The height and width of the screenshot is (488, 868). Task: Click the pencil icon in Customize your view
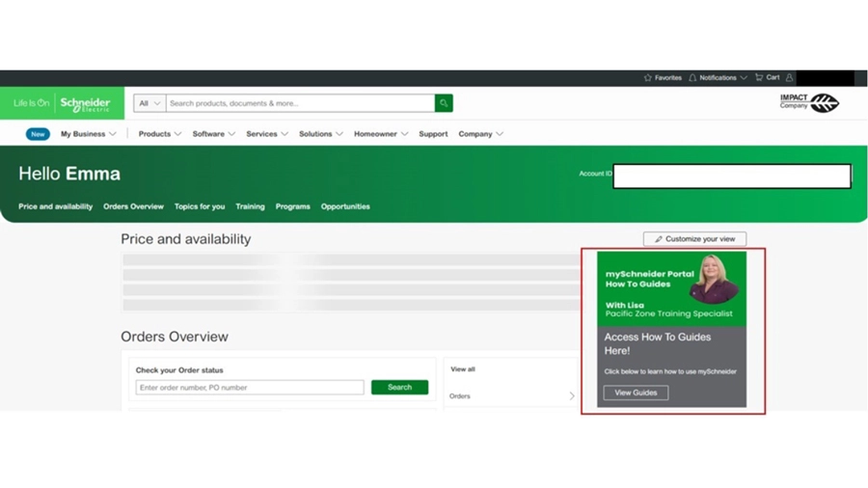point(658,239)
